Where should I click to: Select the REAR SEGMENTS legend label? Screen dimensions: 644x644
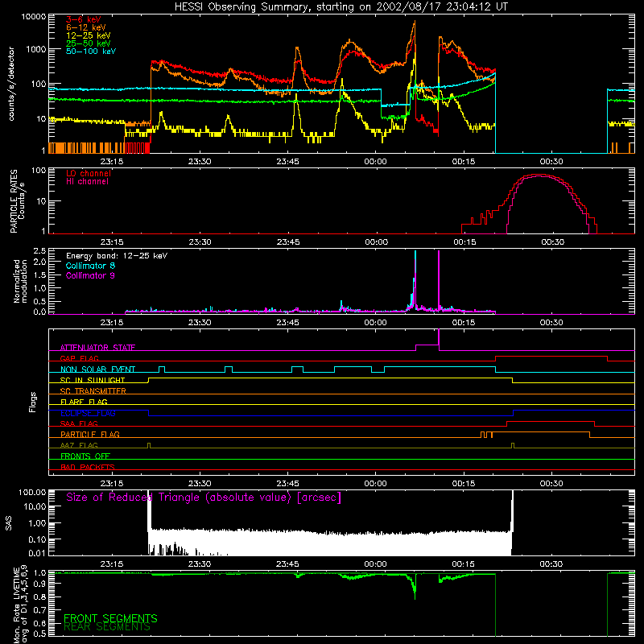pyautogui.click(x=107, y=627)
